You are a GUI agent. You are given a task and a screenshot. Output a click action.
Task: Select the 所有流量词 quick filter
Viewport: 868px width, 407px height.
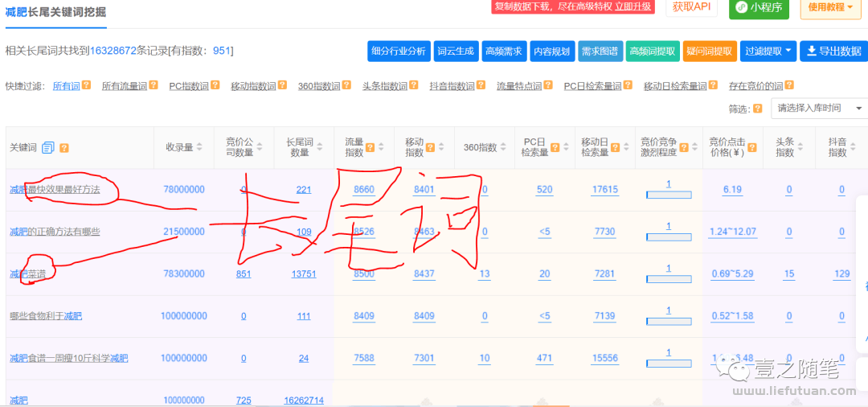[125, 86]
